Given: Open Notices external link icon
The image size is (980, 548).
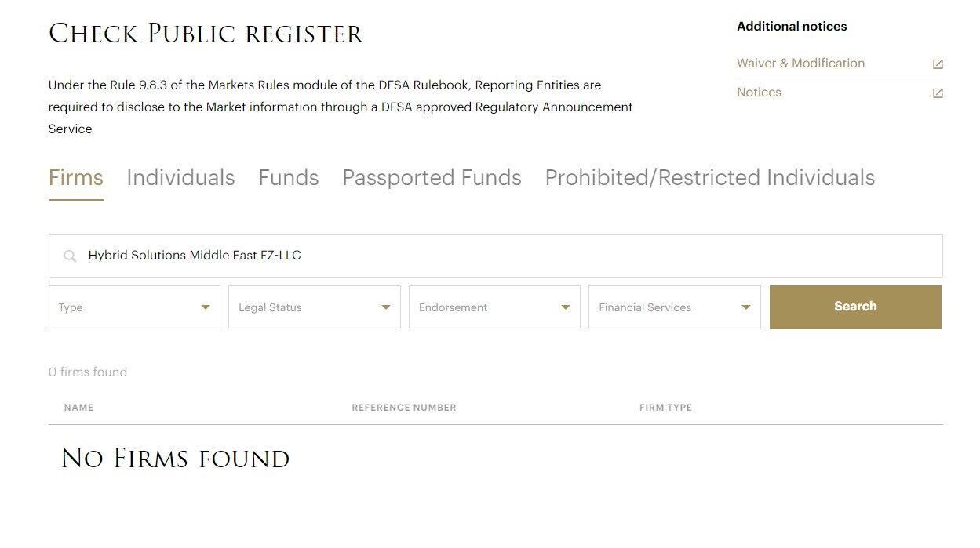Looking at the screenshot, I should point(938,93).
